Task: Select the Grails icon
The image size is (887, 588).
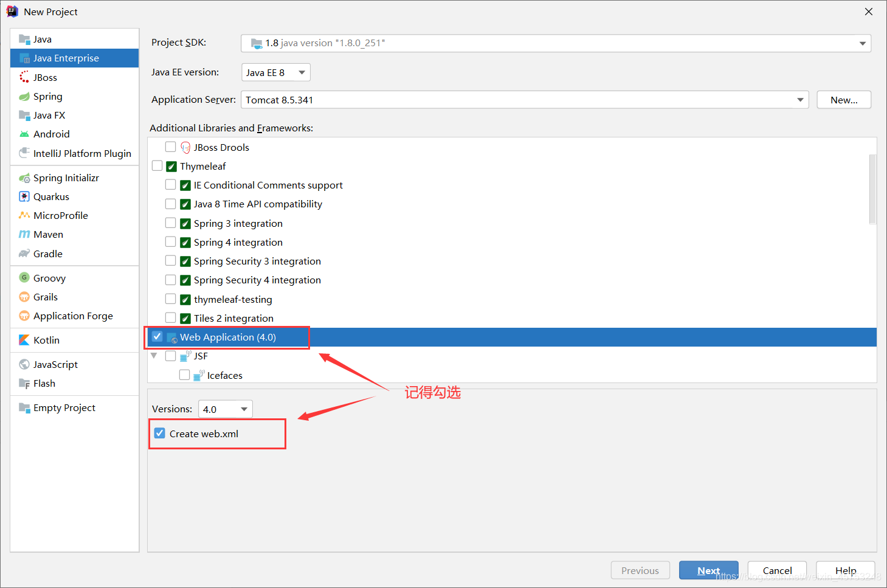Action: point(24,297)
